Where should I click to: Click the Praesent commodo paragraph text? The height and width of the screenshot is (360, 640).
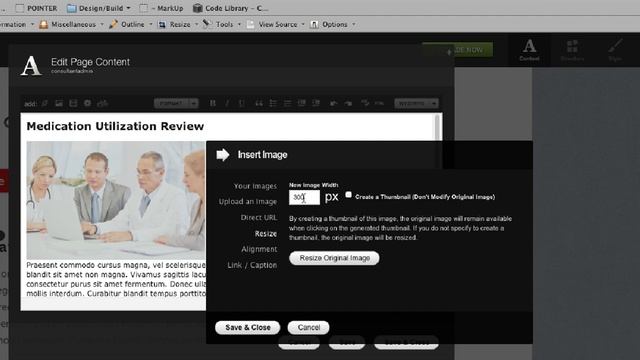(x=116, y=279)
